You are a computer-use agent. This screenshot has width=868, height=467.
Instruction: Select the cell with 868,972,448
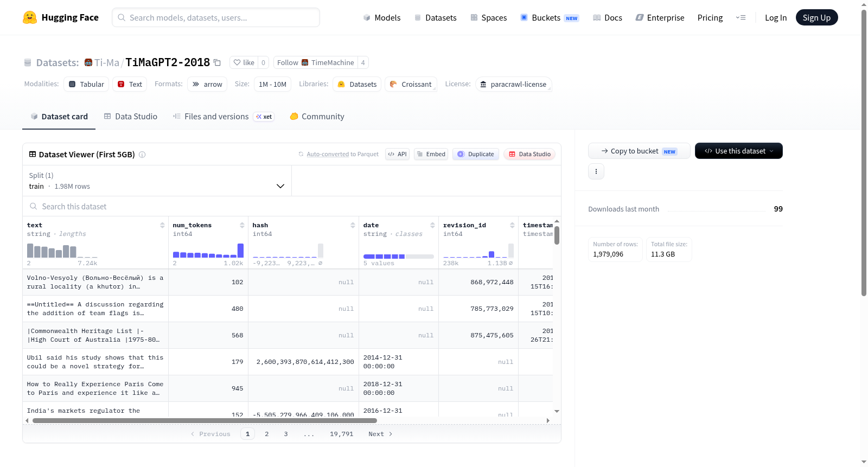pyautogui.click(x=478, y=282)
